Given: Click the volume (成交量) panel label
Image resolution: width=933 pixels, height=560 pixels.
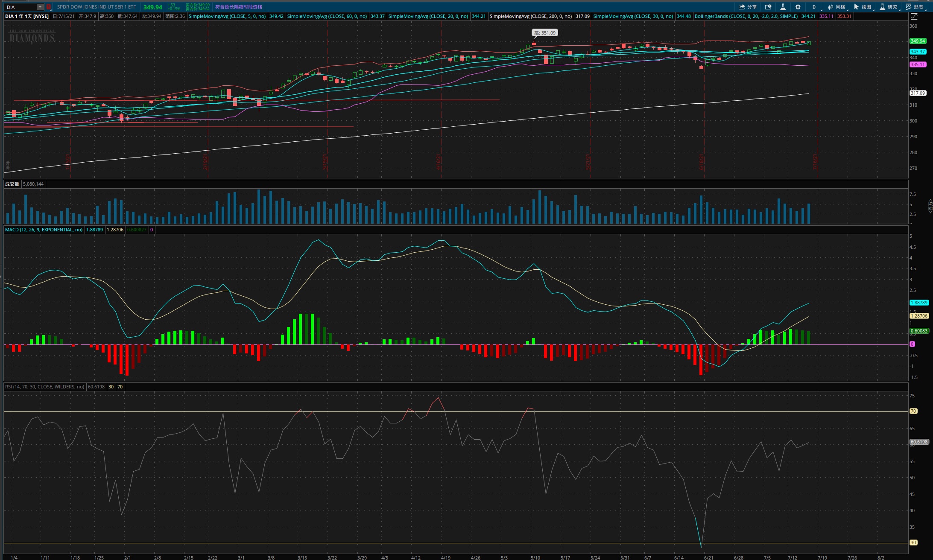Looking at the screenshot, I should click(12, 184).
